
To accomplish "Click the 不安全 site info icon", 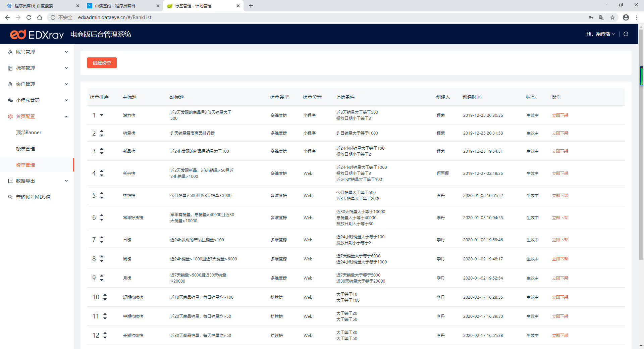I will tap(53, 17).
